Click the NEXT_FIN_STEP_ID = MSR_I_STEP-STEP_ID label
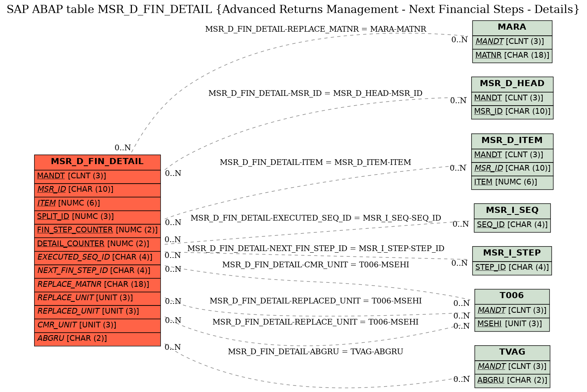Screen dimensions: 587x392 (x=316, y=249)
